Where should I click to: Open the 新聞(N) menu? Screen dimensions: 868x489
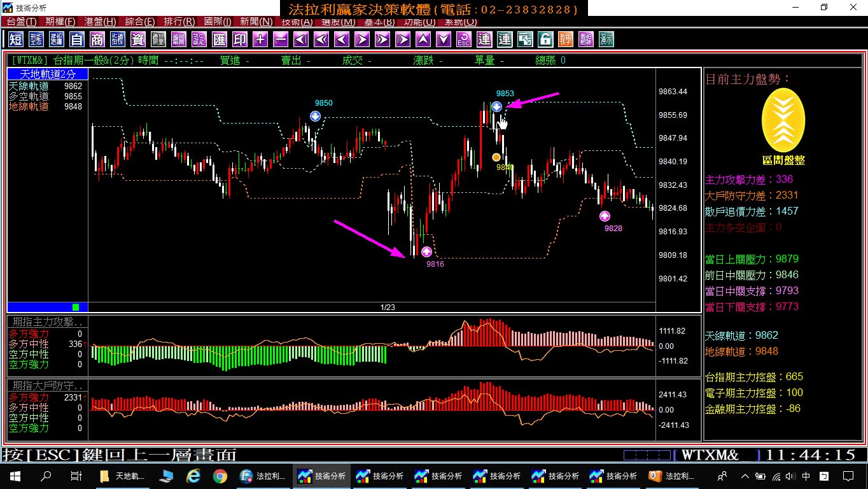[x=256, y=22]
